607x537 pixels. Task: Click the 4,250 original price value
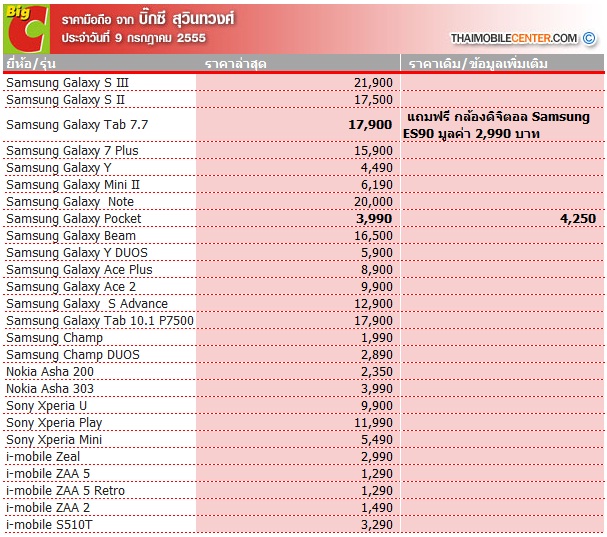pyautogui.click(x=578, y=219)
